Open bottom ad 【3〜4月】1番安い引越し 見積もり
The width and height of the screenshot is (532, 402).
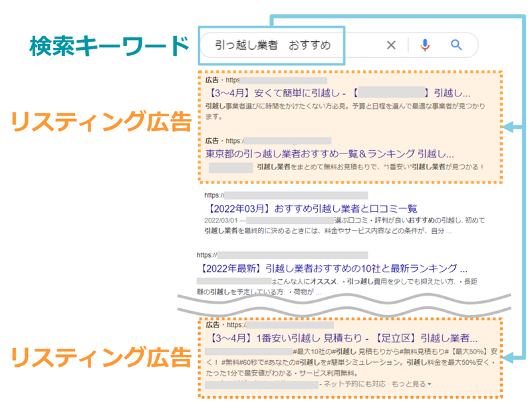[x=342, y=338]
